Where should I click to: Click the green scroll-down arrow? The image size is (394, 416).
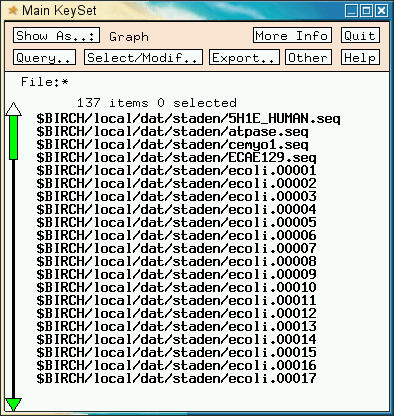coord(13,404)
